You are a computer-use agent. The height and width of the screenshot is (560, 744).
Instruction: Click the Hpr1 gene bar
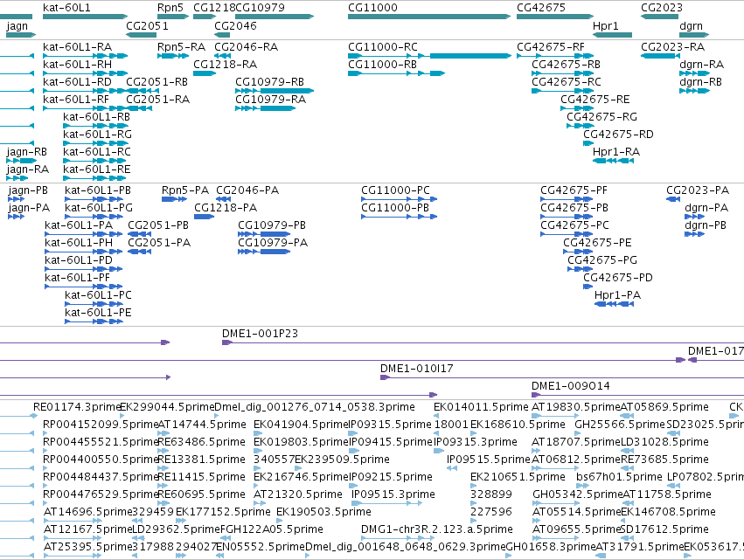(613, 35)
